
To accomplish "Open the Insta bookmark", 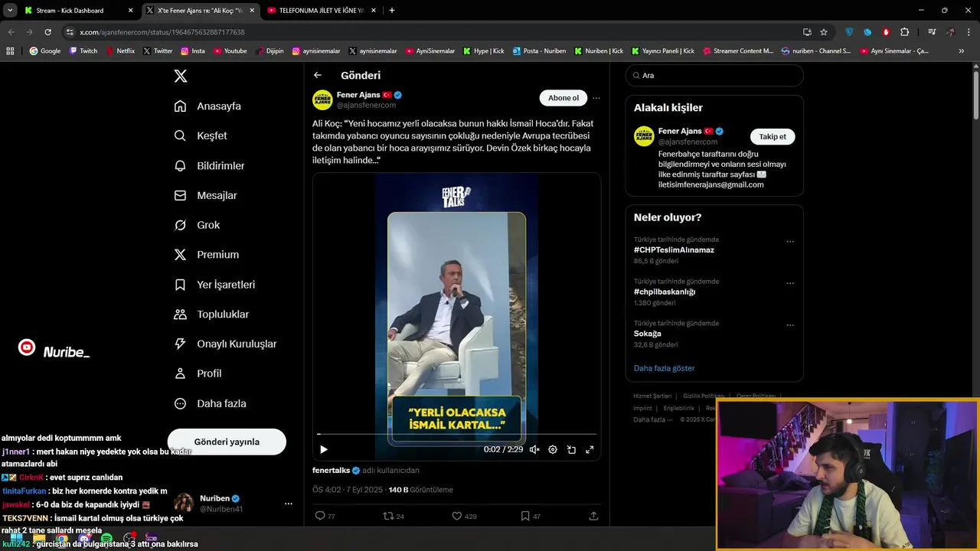I will coord(193,51).
